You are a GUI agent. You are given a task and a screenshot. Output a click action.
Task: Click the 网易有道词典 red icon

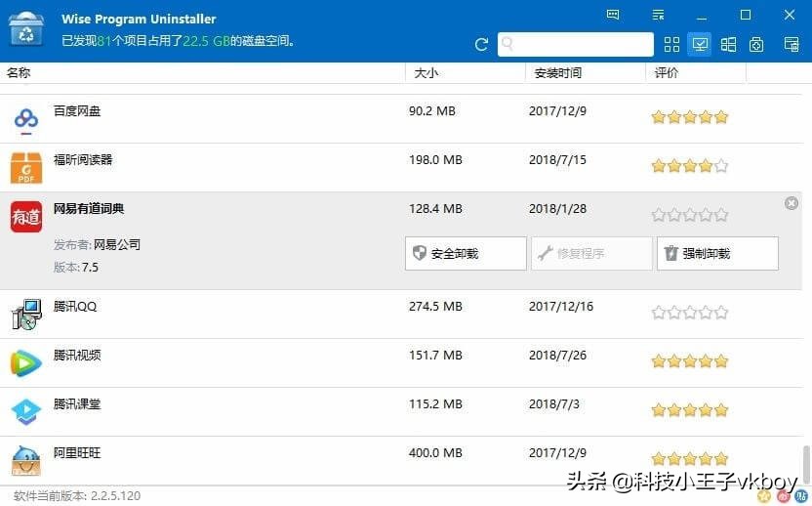tap(26, 217)
